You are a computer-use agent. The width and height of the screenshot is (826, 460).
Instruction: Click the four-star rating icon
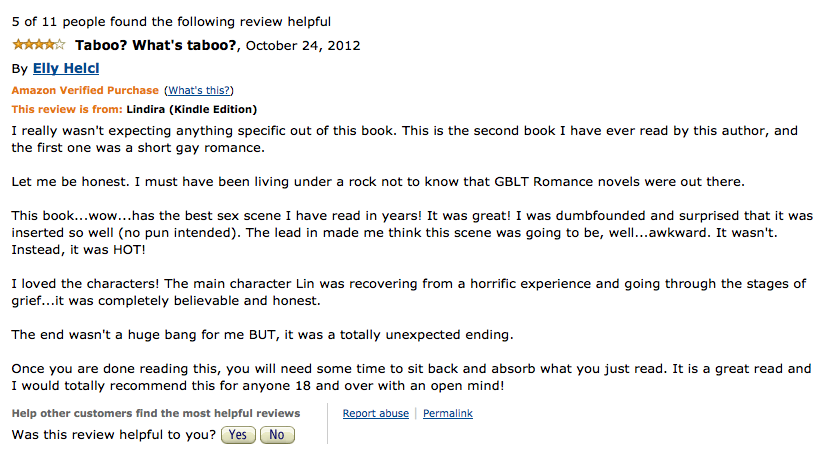pyautogui.click(x=39, y=44)
